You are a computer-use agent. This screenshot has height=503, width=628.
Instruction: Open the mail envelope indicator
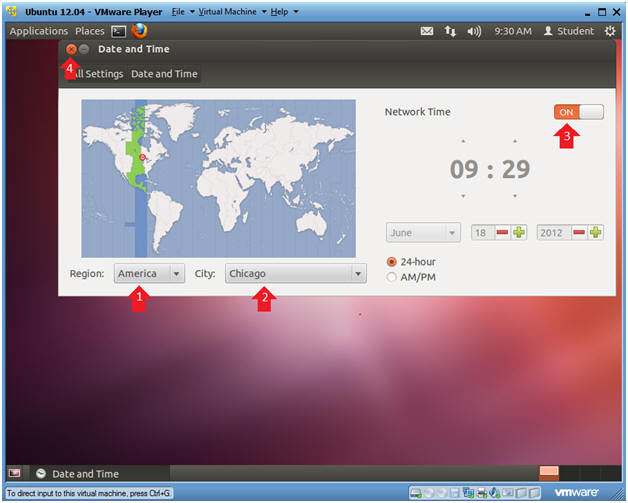[427, 31]
